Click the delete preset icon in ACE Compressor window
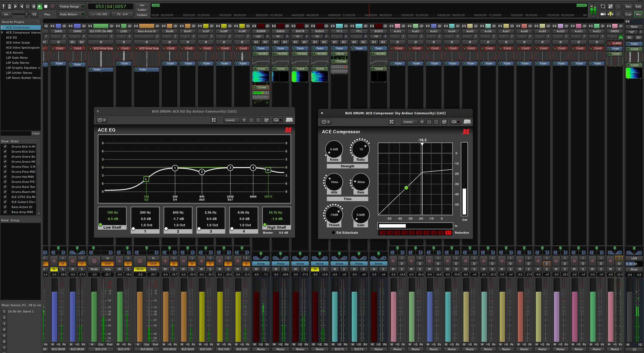The height and width of the screenshot is (353, 644). click(436, 122)
